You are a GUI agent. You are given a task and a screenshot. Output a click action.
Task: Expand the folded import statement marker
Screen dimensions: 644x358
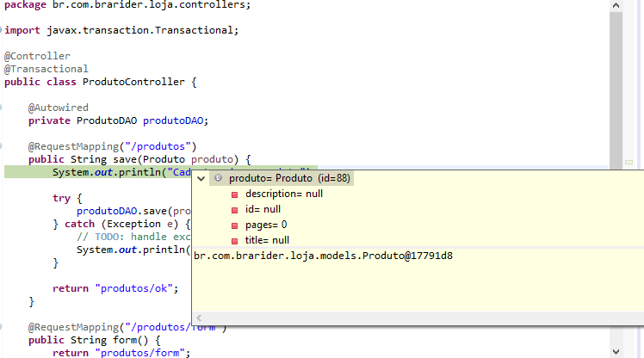1,30
